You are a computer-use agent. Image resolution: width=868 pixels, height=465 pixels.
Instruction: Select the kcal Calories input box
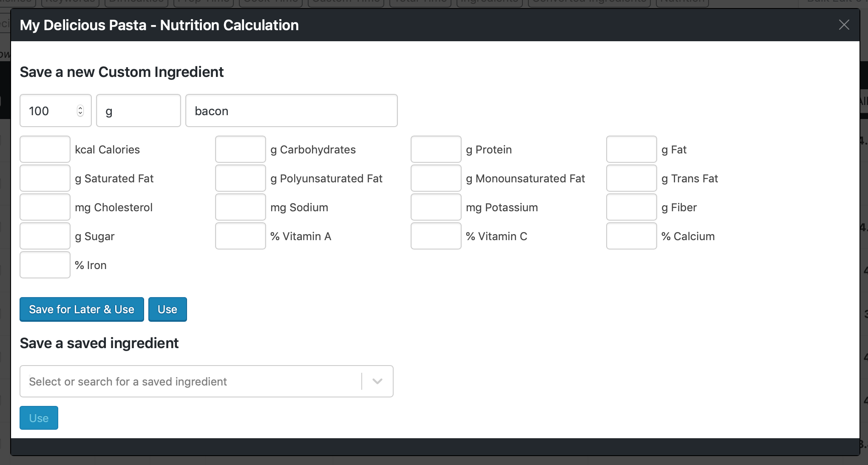click(45, 149)
